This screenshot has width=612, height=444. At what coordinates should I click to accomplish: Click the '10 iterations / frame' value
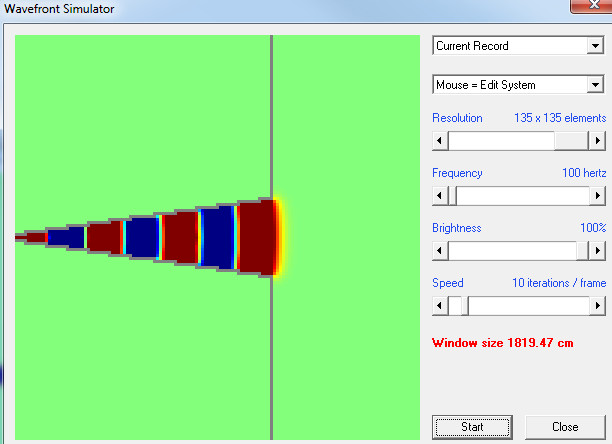coord(559,282)
